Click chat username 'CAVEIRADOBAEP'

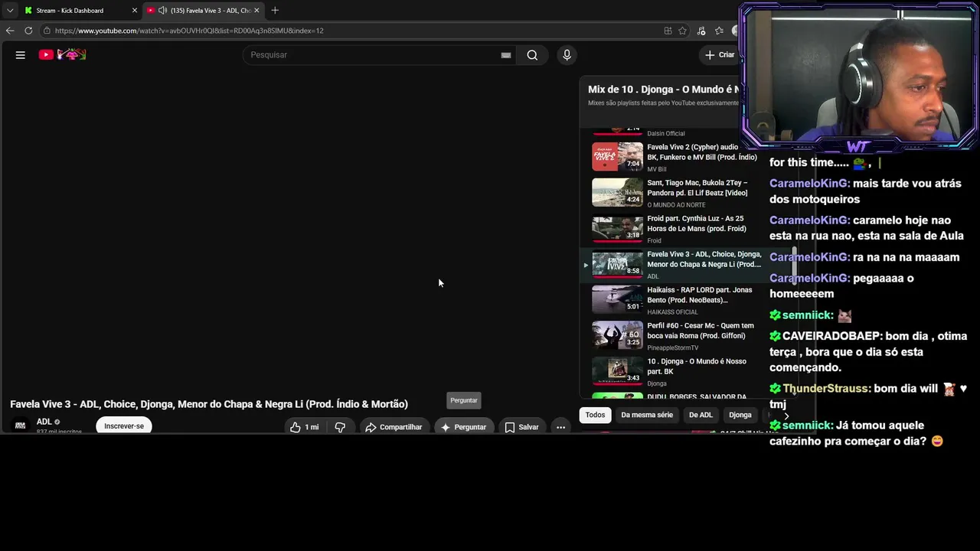pyautogui.click(x=832, y=336)
